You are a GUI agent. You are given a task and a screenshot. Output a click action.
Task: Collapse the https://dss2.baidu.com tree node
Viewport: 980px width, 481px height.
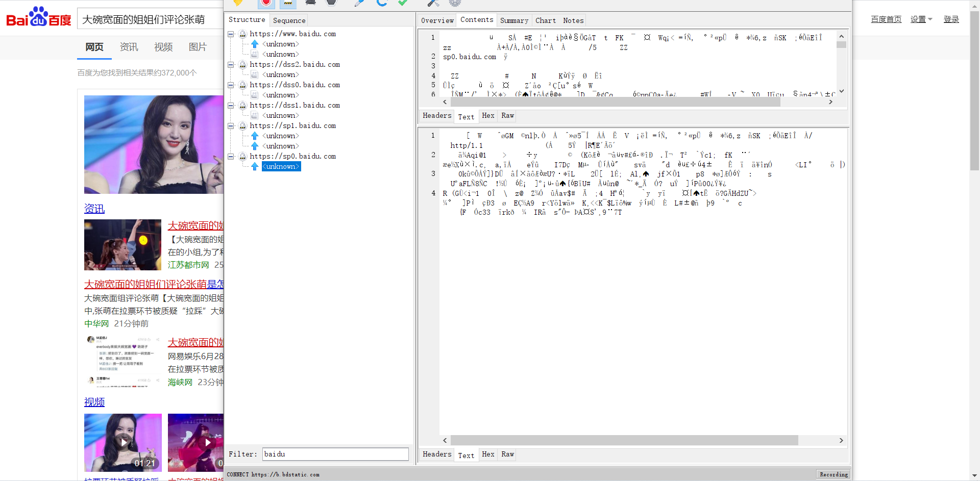231,65
